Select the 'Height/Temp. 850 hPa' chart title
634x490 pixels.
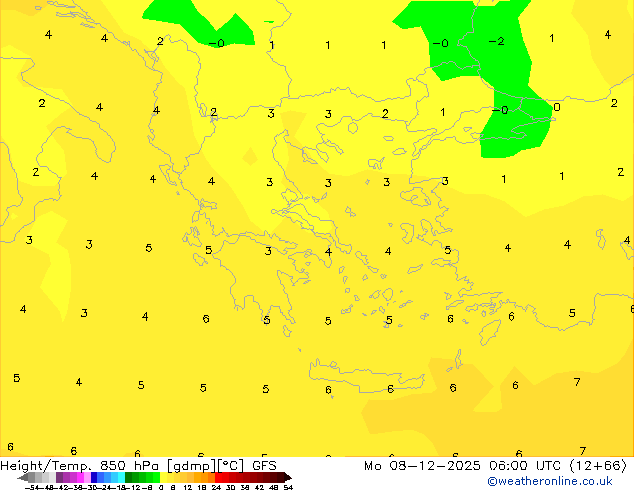point(80,466)
